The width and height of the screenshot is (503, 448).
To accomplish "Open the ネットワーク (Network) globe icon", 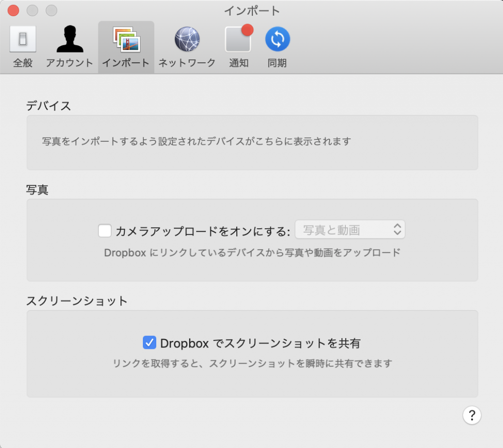I will (187, 39).
